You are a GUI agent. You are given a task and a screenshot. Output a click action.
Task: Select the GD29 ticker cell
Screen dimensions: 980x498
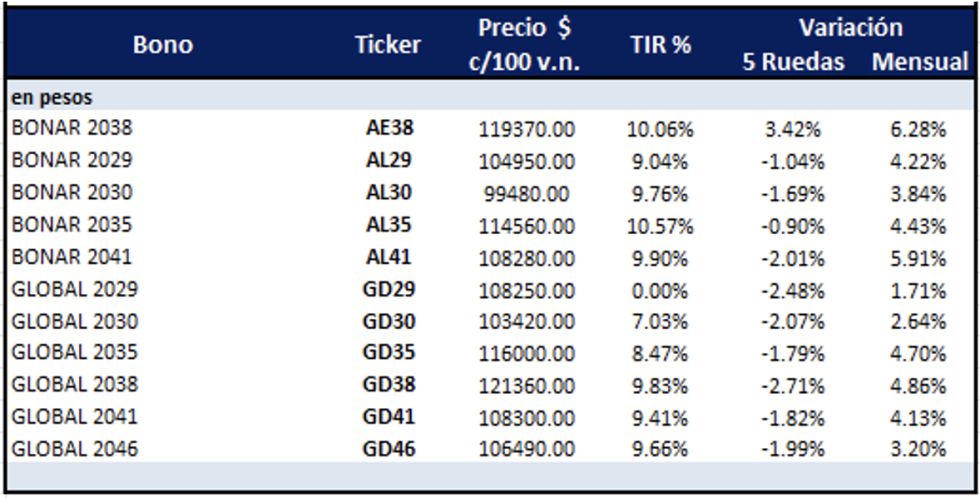click(x=389, y=289)
